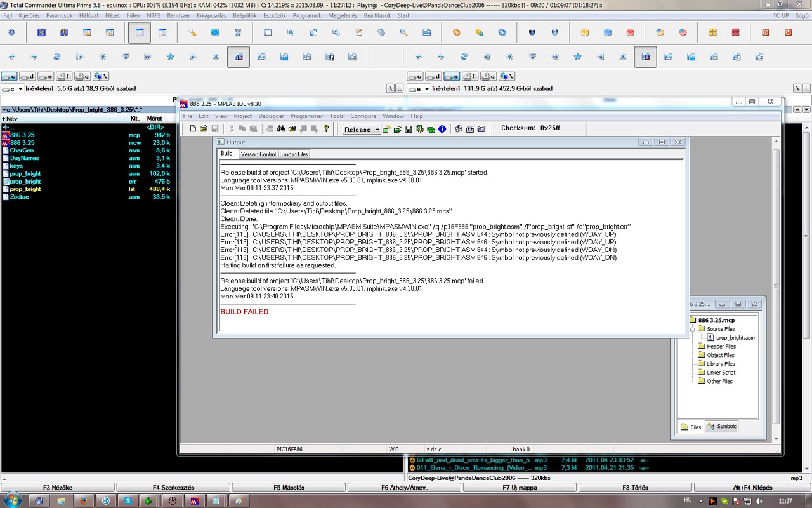The height and width of the screenshot is (508, 812).
Task: Open Total Commander settings gear icon
Action: tap(11, 32)
